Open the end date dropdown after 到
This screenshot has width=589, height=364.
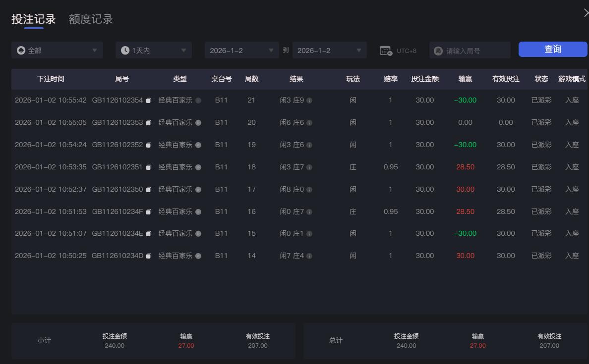click(329, 50)
